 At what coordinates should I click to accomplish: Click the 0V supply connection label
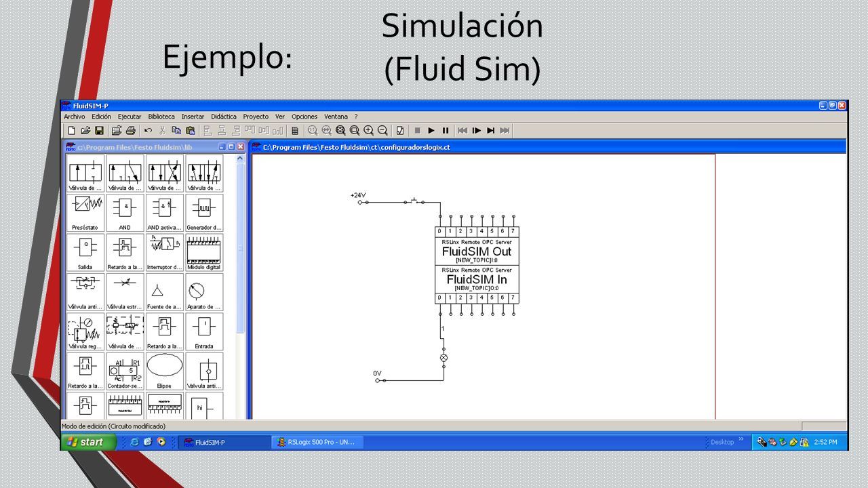(377, 373)
